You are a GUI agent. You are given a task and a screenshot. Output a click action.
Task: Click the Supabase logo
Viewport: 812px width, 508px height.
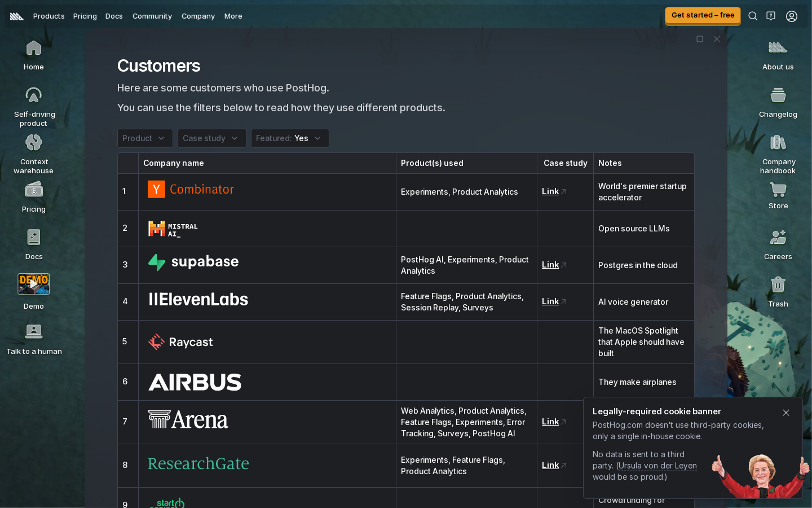[193, 262]
